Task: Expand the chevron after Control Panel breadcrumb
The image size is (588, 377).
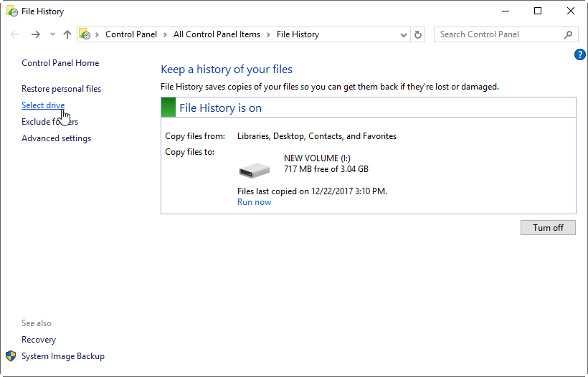Action: [164, 34]
